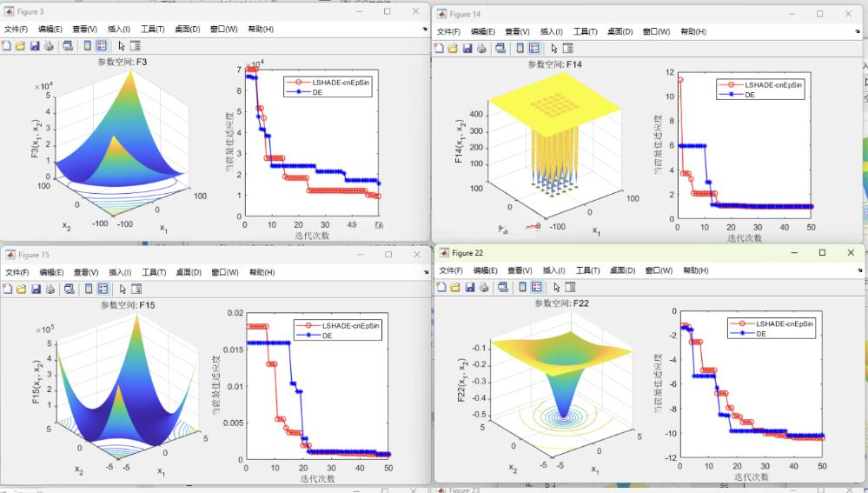Open 帮助(H) menu in Figure 22

click(695, 270)
